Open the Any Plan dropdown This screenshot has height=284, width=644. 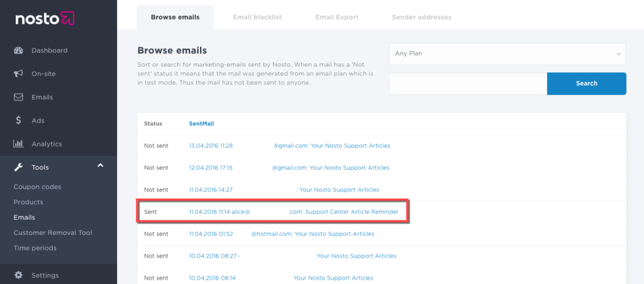pyautogui.click(x=508, y=53)
